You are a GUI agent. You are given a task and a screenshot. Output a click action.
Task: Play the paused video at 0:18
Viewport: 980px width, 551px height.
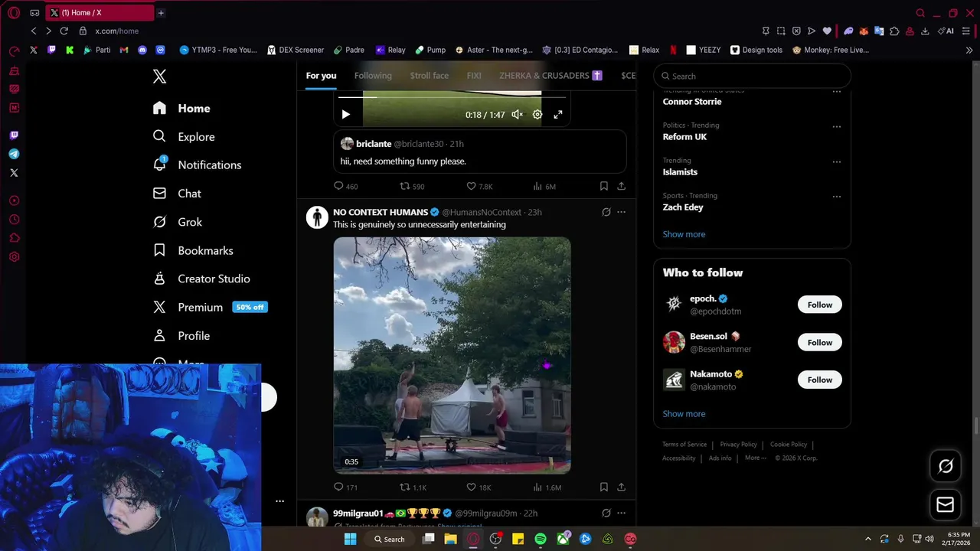click(x=345, y=114)
